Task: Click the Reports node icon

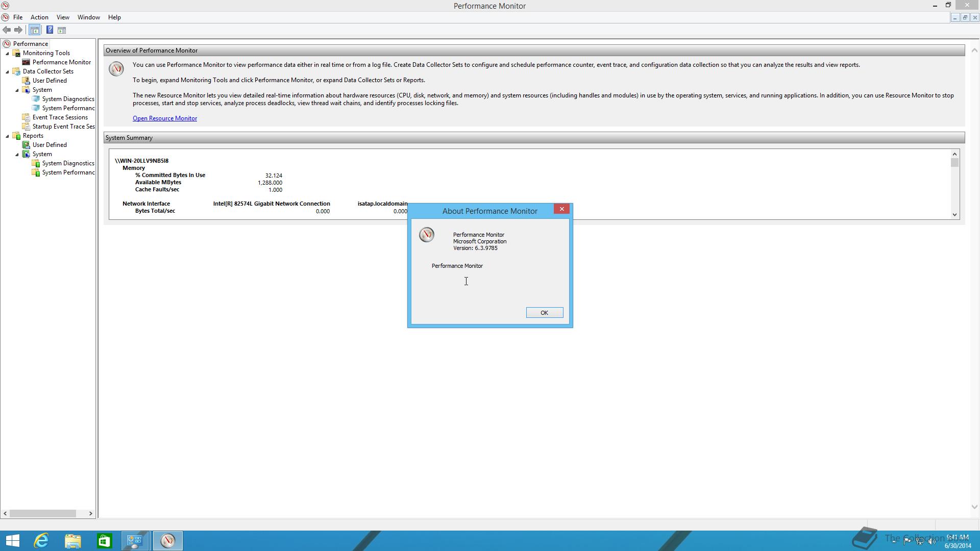Action: (16, 136)
